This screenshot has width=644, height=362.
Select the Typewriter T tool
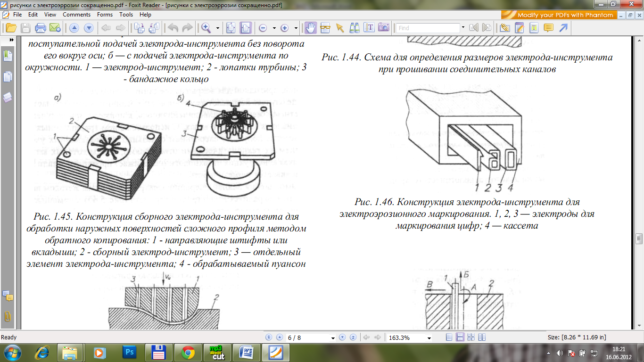click(534, 28)
